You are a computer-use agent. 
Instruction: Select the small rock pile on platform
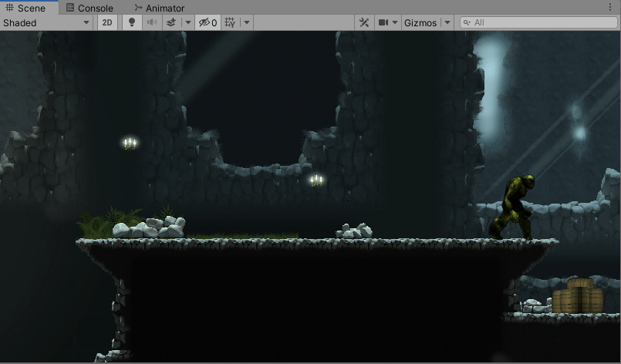[354, 231]
